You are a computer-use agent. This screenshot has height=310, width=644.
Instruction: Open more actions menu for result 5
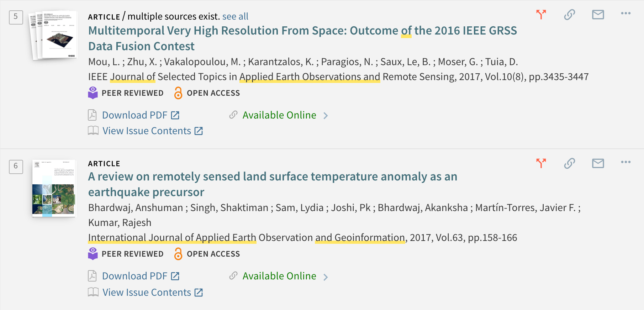(x=625, y=14)
